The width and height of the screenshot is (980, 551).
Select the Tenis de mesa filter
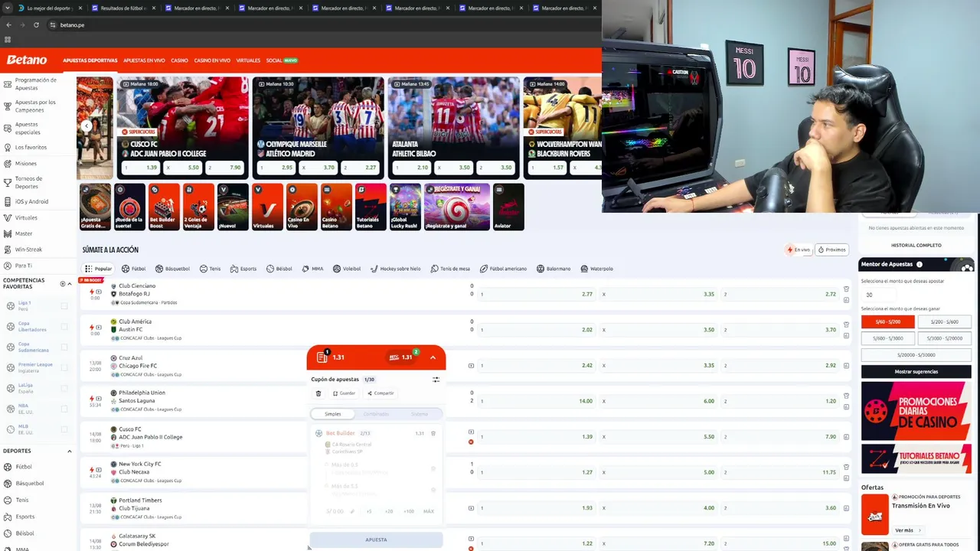(450, 269)
